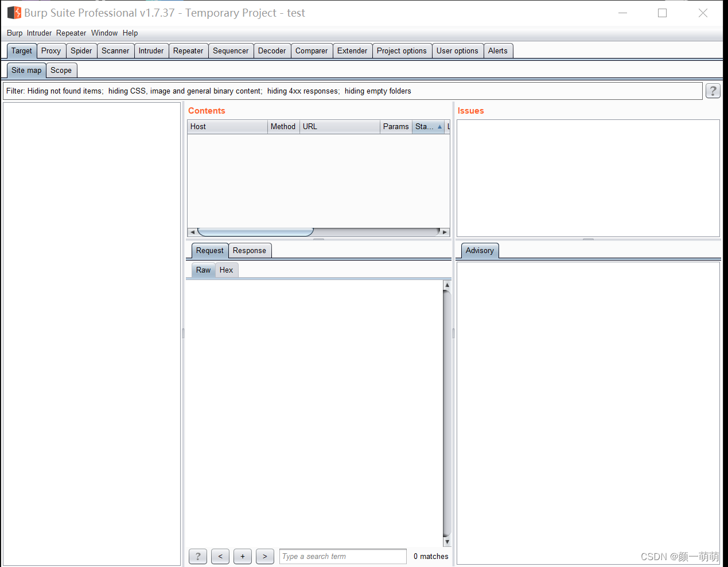728x567 pixels.
Task: Switch to the Scope sub-tab
Action: click(61, 70)
